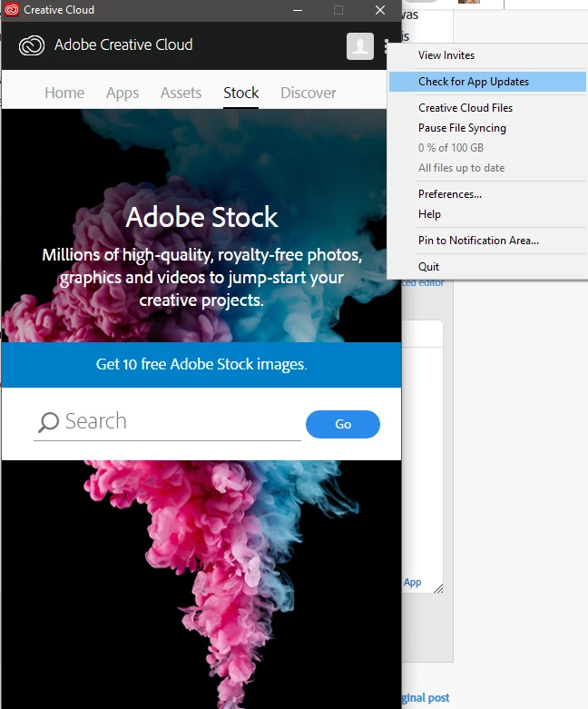The width and height of the screenshot is (588, 709).
Task: Select Check for App Updates
Action: pos(487,82)
